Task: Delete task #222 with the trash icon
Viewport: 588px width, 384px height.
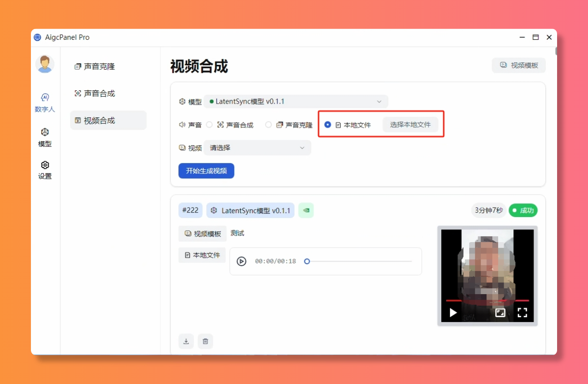Action: coord(205,341)
